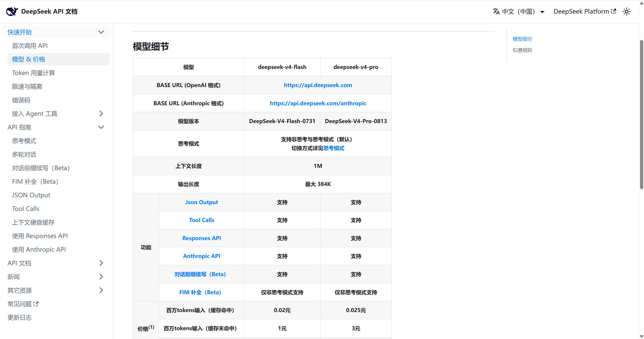The height and width of the screenshot is (339, 644).
Task: Jump to 扣费规则 in page outline
Action: (522, 50)
